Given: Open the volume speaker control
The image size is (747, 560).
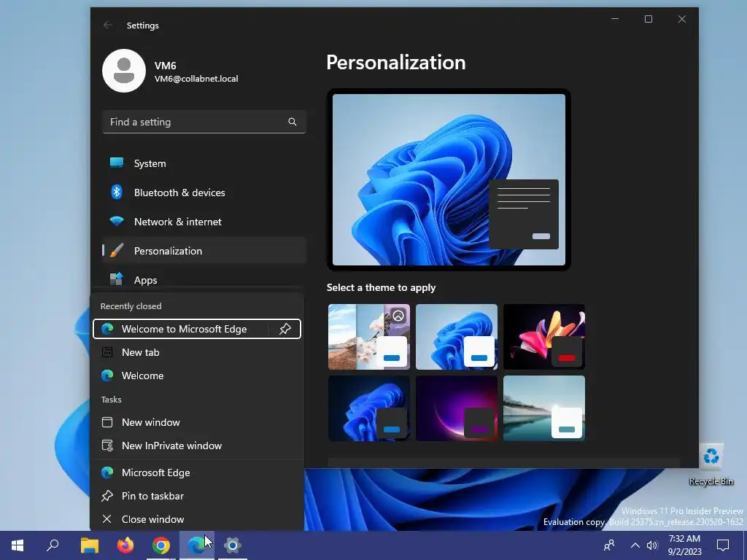Looking at the screenshot, I should coord(652,545).
